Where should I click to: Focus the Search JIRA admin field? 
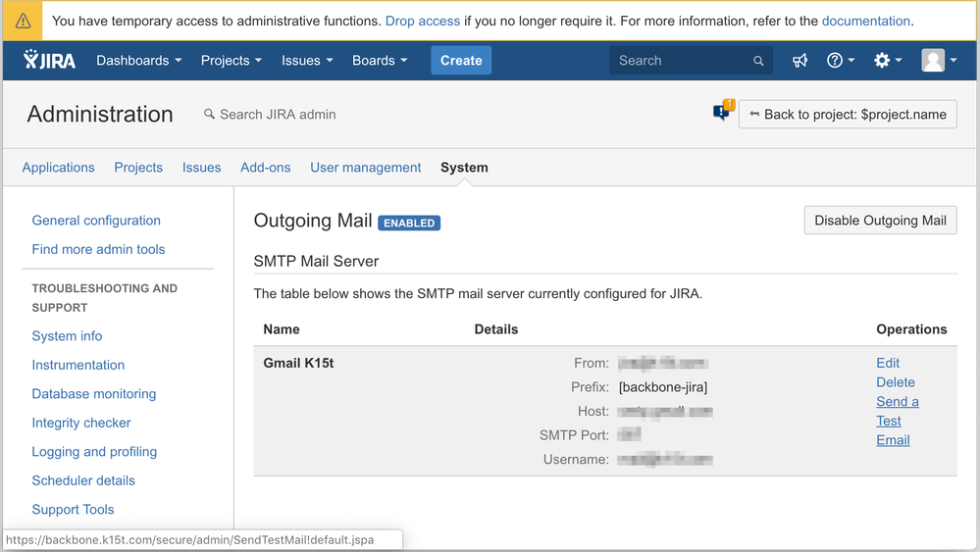point(278,115)
